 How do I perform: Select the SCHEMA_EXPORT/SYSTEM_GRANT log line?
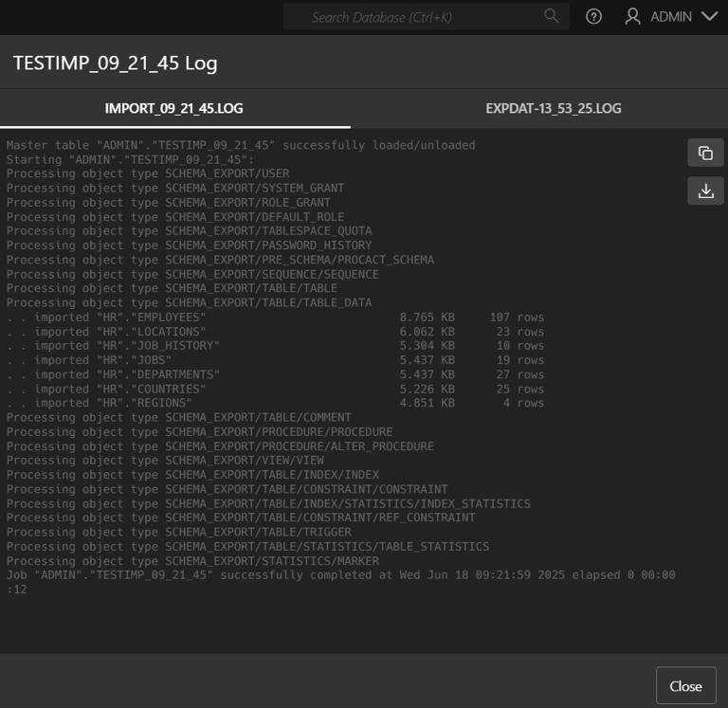point(175,188)
